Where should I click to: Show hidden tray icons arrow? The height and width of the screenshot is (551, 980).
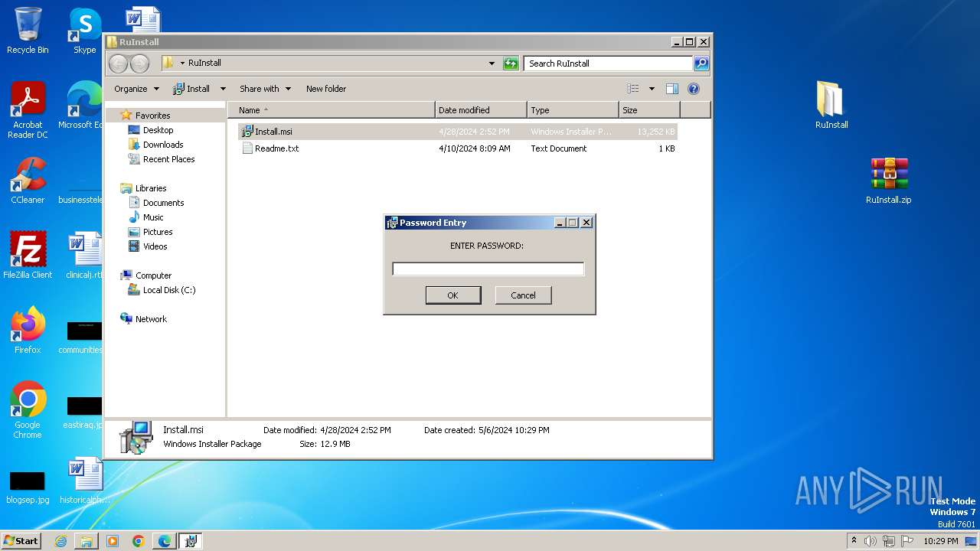[854, 541]
